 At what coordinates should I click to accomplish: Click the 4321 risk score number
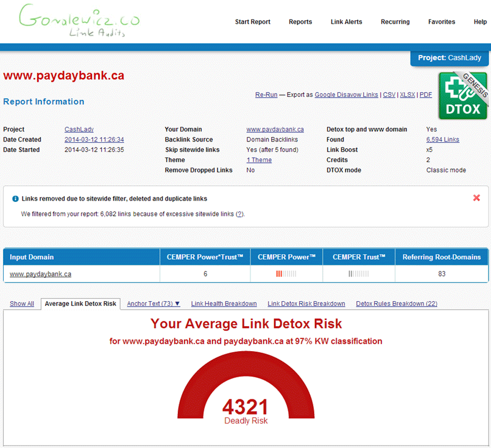[245, 407]
